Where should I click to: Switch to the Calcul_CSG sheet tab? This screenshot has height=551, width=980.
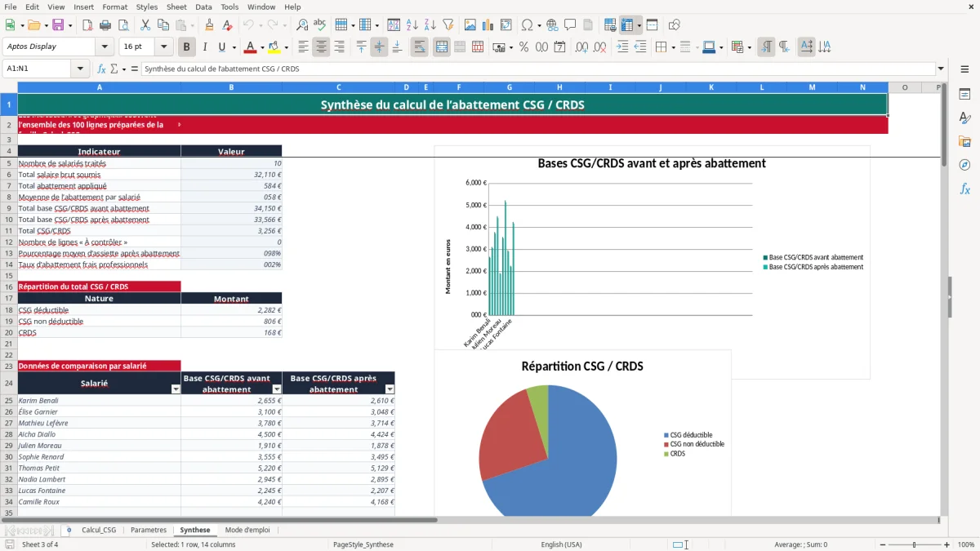99,530
